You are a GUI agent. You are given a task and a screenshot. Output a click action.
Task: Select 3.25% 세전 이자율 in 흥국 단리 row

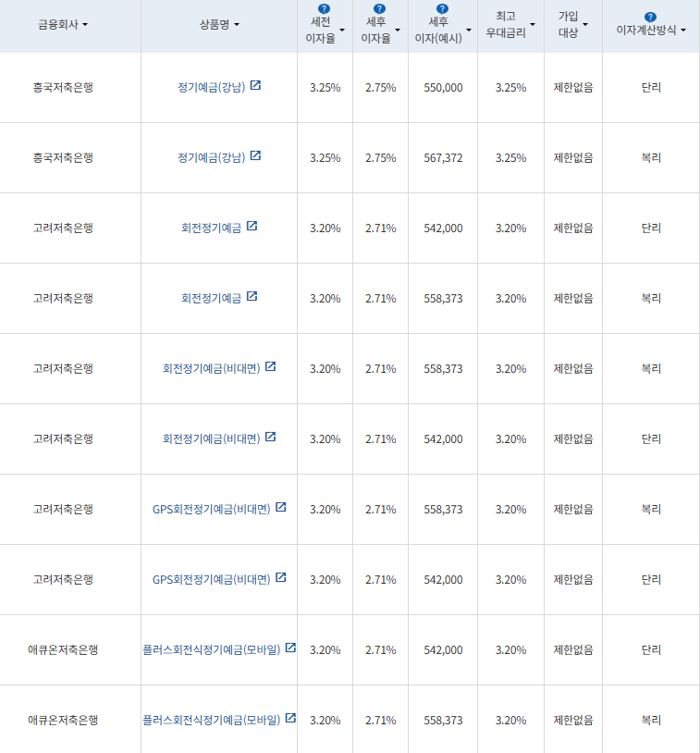(x=325, y=87)
